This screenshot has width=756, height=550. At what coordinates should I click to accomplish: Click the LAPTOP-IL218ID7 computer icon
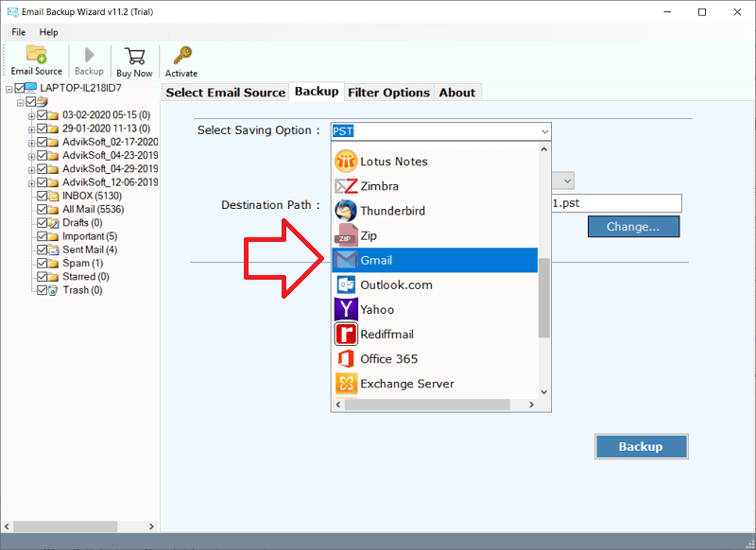tap(30, 88)
